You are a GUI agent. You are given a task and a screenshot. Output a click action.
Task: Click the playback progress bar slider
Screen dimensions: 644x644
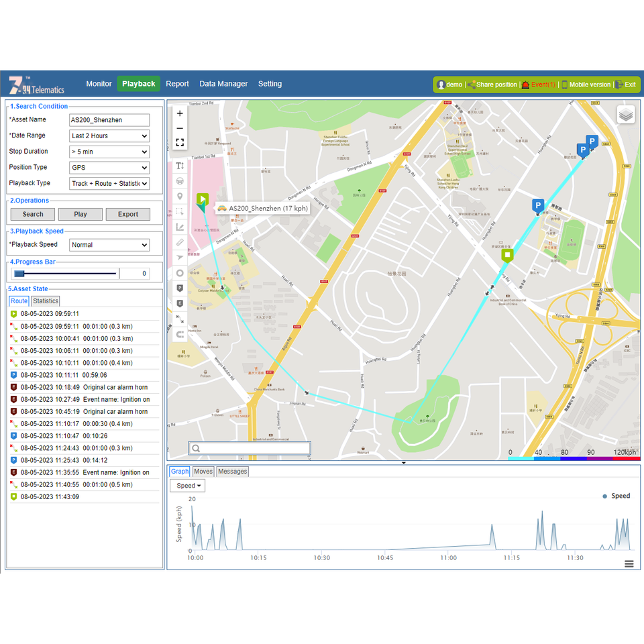click(x=19, y=274)
